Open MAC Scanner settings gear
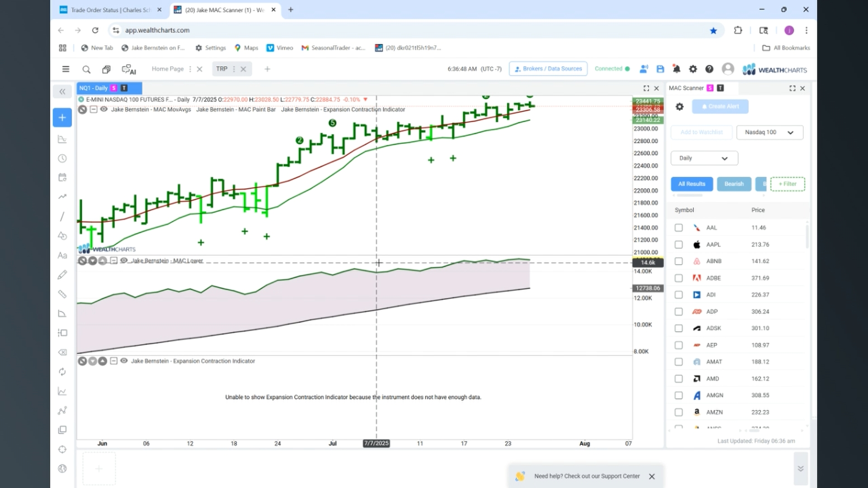Screen dimensions: 868x488 pyautogui.click(x=679, y=107)
